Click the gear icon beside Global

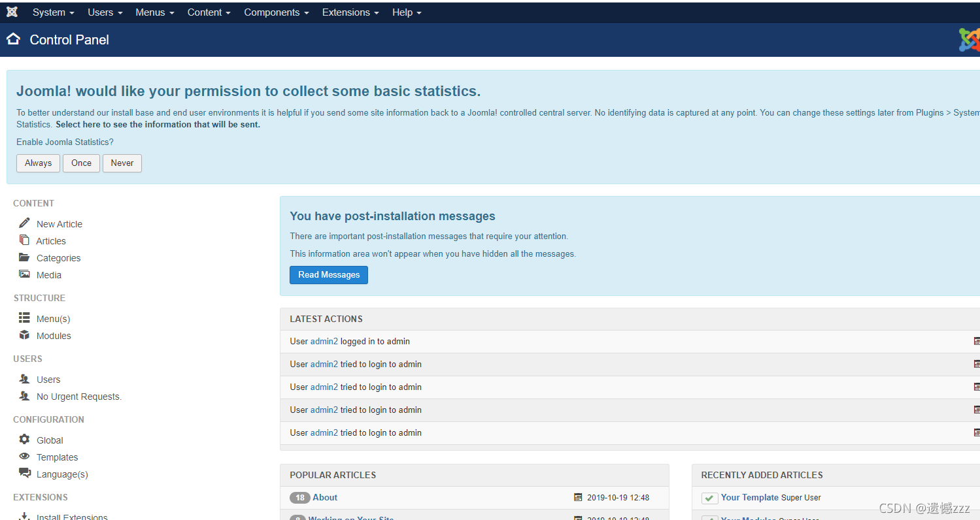click(24, 439)
